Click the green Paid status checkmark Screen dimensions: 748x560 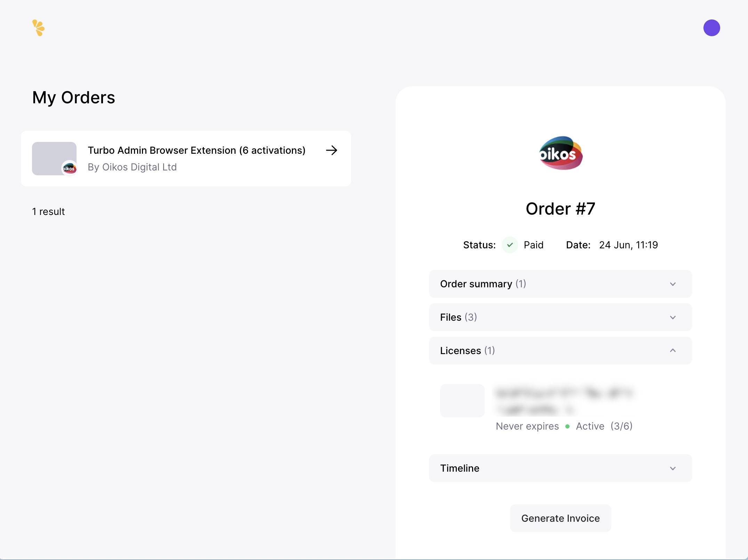[510, 245]
